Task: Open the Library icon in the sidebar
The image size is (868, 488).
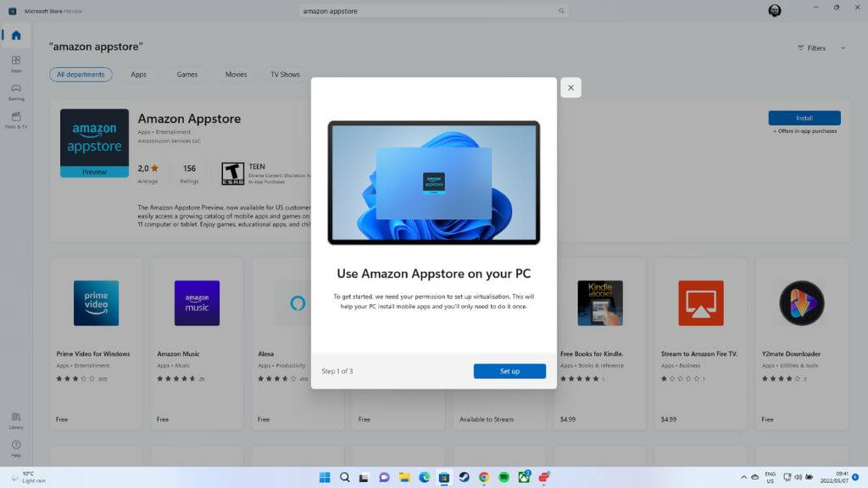Action: click(x=16, y=420)
